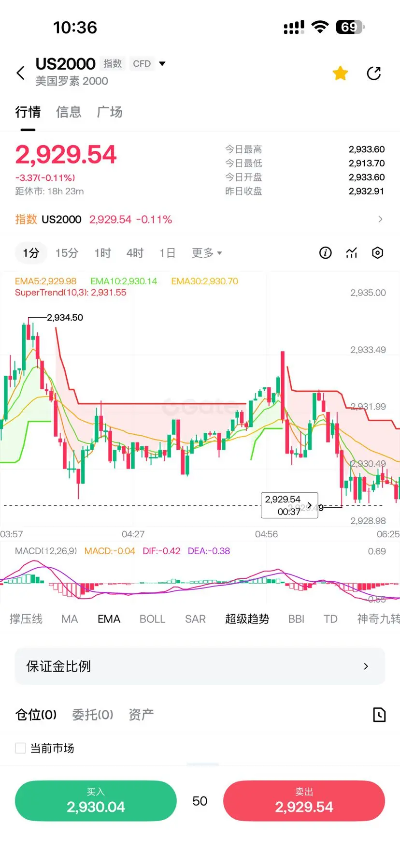Tap the cellular signal icon in status bar
Screen dimensions: 400x868
click(294, 27)
